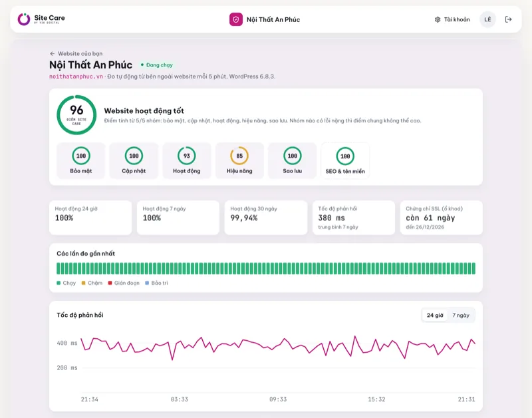Viewport: 532px width, 418px height.
Task: Open the Hoạt động score card
Action: coord(187,160)
